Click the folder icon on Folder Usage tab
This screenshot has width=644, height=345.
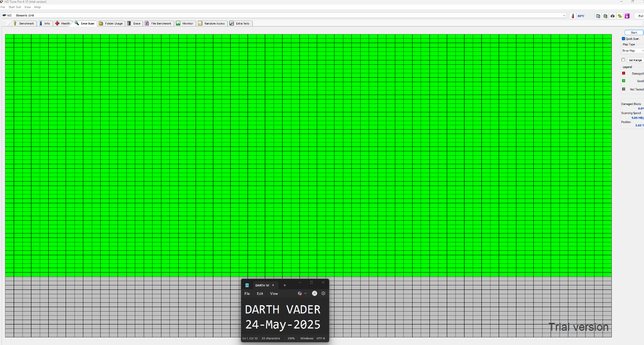(x=101, y=23)
